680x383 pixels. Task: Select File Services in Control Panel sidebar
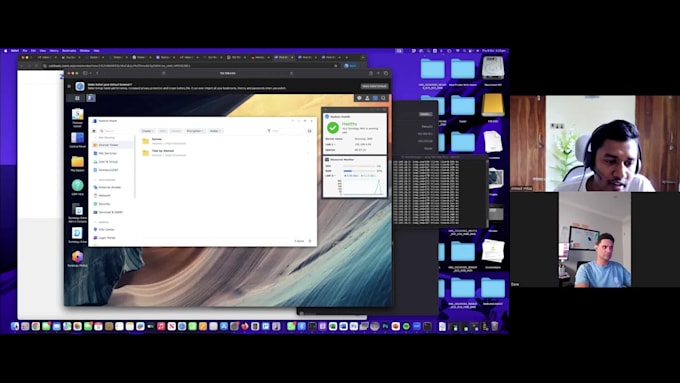(112, 153)
